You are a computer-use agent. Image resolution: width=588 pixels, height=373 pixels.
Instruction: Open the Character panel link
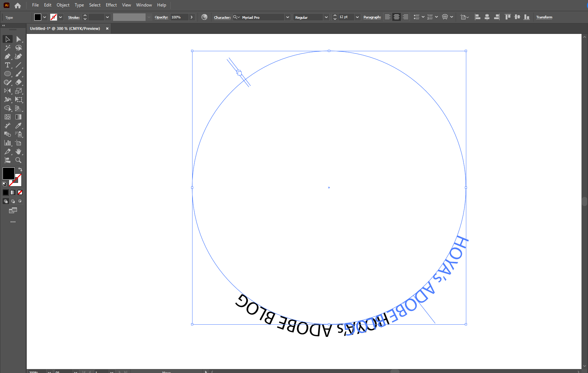222,17
